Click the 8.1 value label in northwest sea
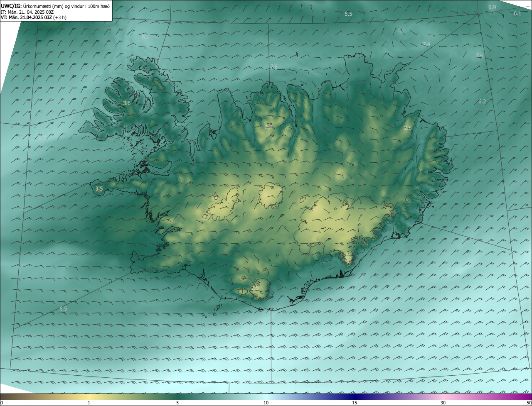Viewport: 532px width, 406px height. point(145,37)
